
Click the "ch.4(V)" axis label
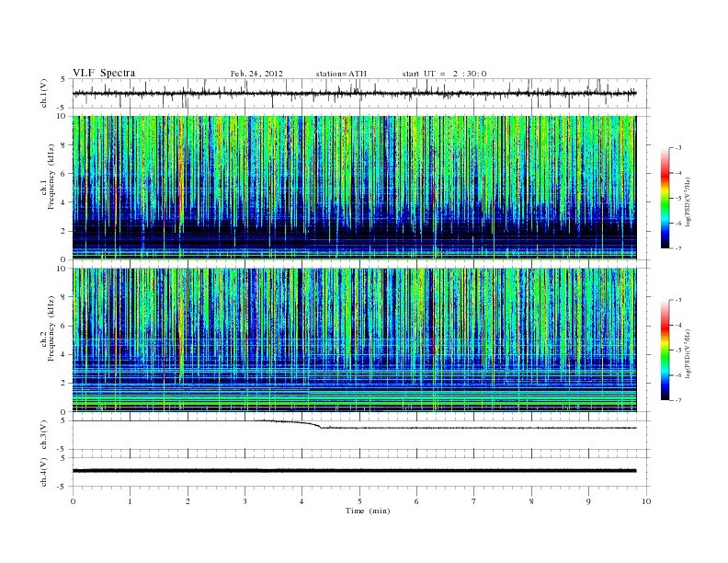coord(44,472)
